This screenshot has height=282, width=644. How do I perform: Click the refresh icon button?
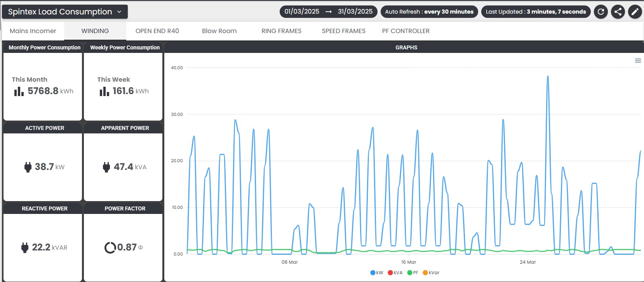pyautogui.click(x=600, y=12)
